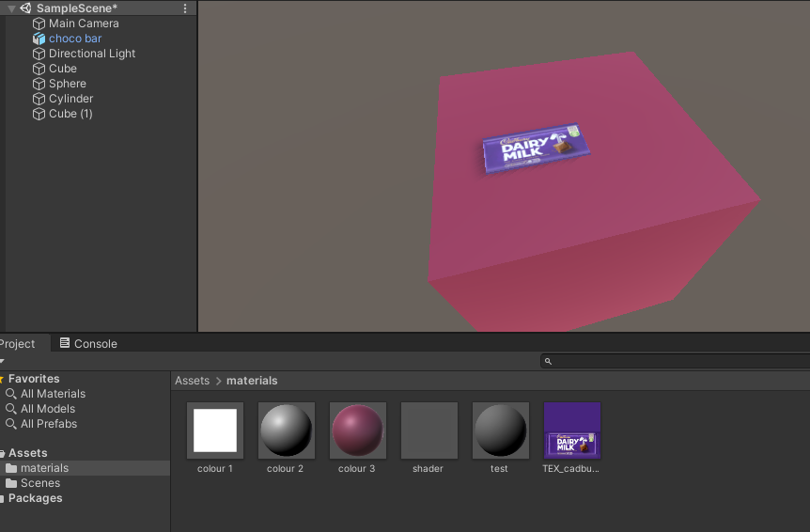810x532 pixels.
Task: Click the search icon beside All Prefabs
Action: 11,424
